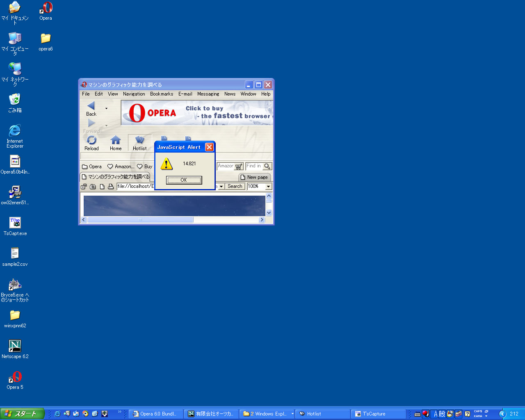Select the Internet Explorer desktop icon
The image size is (525, 420).
click(15, 137)
